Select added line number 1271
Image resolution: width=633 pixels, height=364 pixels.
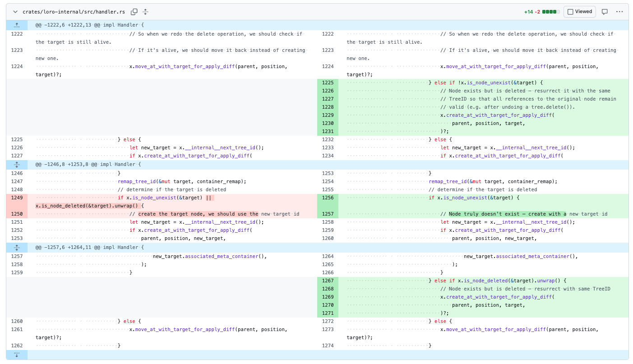(328, 313)
